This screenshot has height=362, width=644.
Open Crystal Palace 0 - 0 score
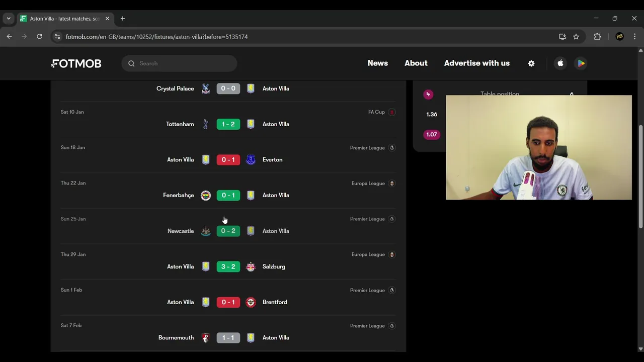pyautogui.click(x=228, y=88)
